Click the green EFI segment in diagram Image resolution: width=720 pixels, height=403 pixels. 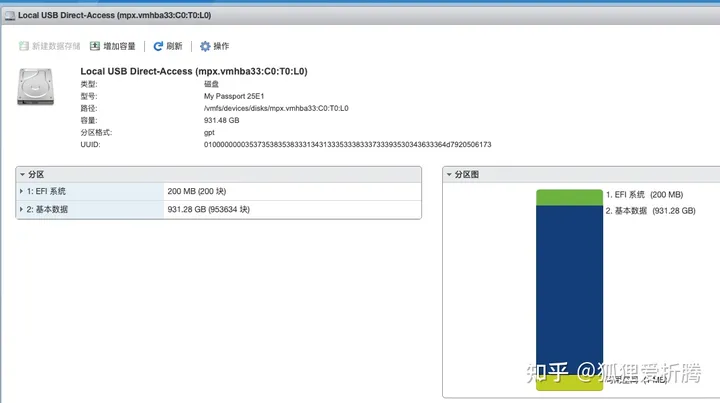[569, 197]
